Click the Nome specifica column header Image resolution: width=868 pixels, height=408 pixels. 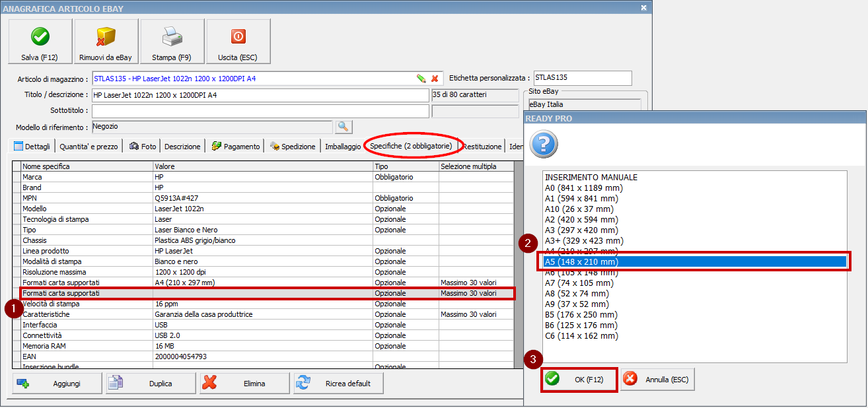tap(87, 166)
